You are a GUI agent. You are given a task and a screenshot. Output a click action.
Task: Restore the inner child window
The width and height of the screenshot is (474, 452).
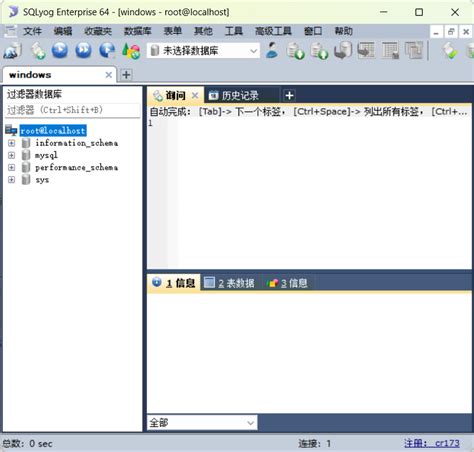(451, 32)
